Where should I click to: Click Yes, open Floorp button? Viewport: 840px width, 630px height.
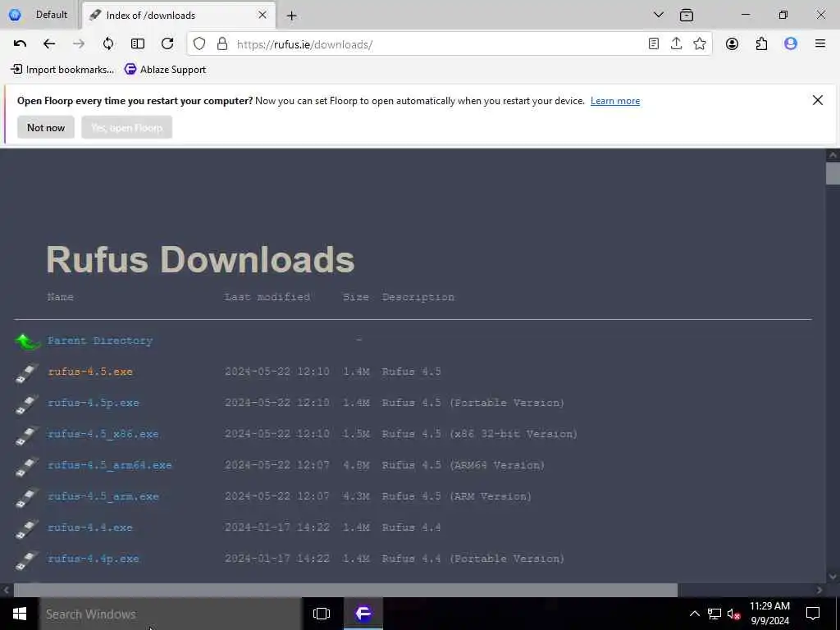tap(127, 127)
